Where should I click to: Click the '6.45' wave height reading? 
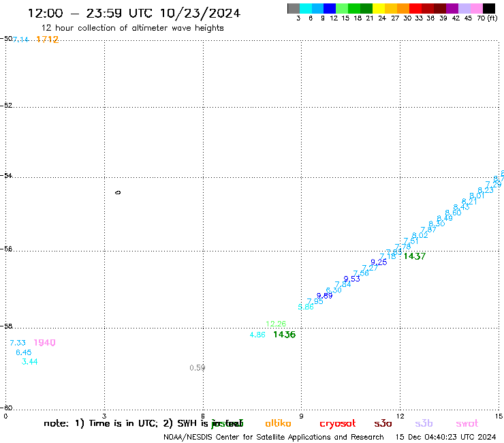[x=24, y=352]
